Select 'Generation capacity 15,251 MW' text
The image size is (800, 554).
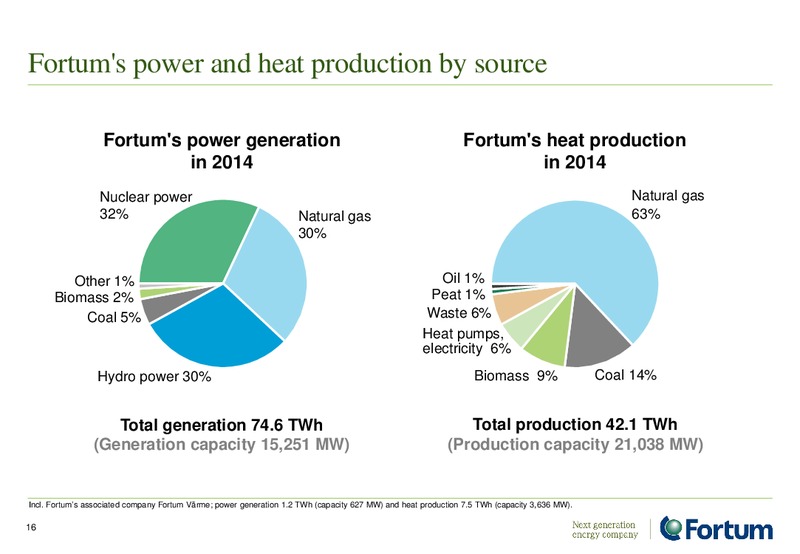[x=221, y=445]
